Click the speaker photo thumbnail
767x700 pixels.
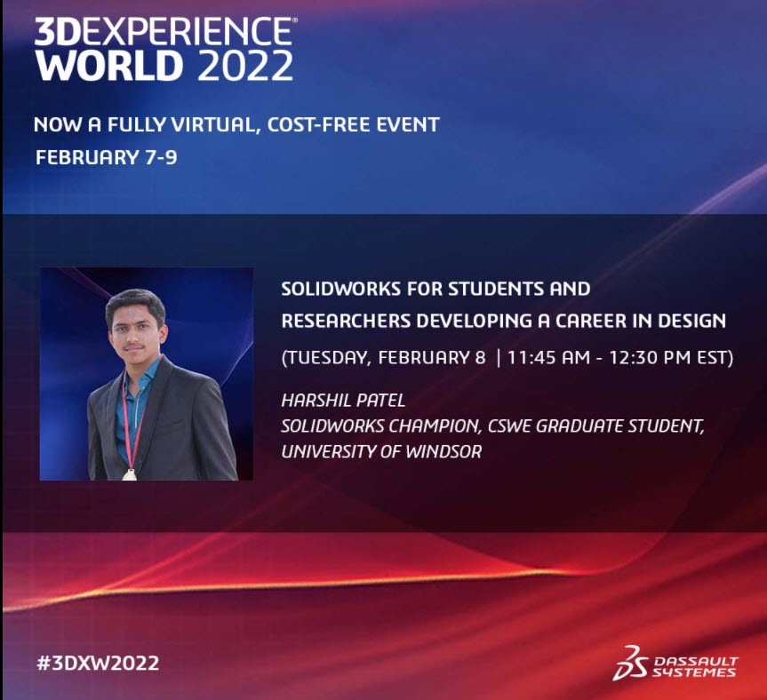147,374
